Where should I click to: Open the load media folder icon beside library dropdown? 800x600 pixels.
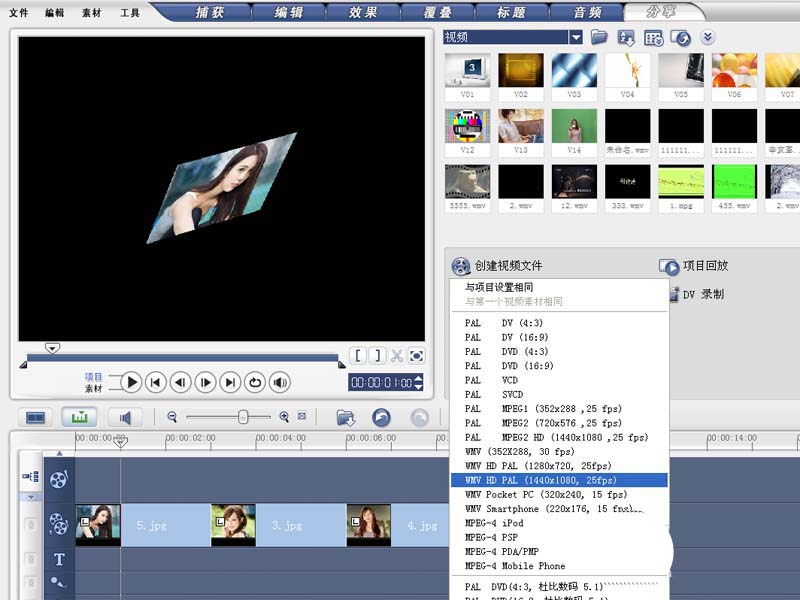(599, 37)
